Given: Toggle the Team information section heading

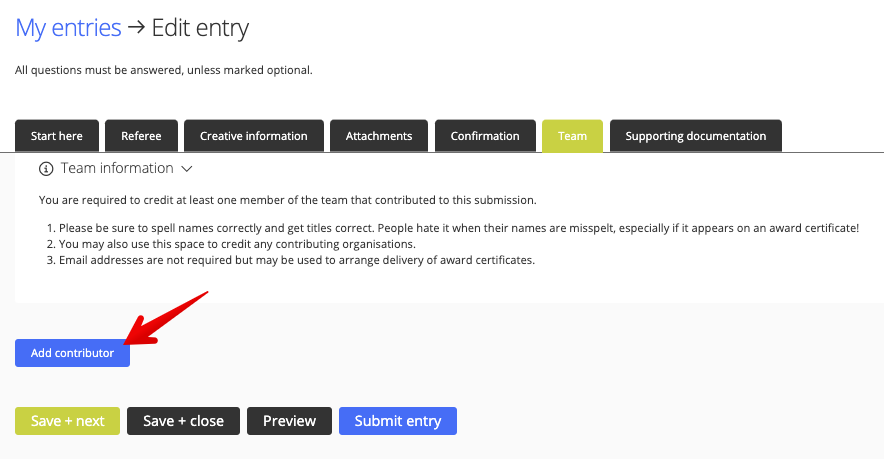Looking at the screenshot, I should pyautogui.click(x=117, y=168).
